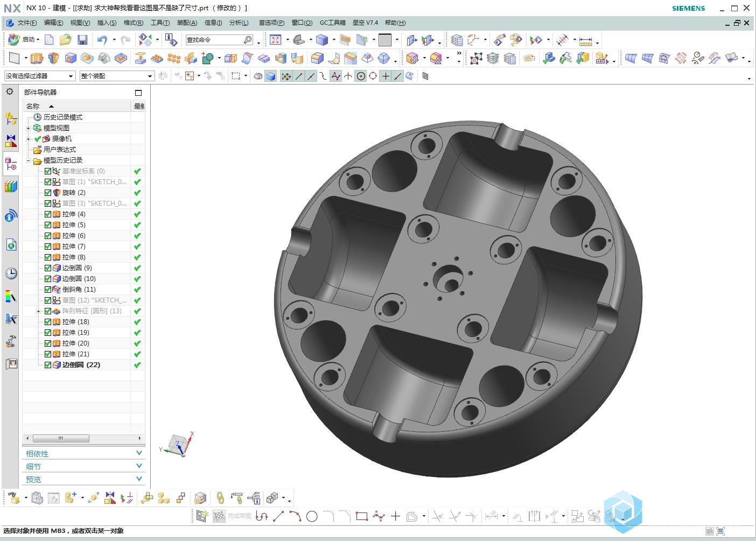Click the Command Finder search icon
756x541 pixels.
248,40
